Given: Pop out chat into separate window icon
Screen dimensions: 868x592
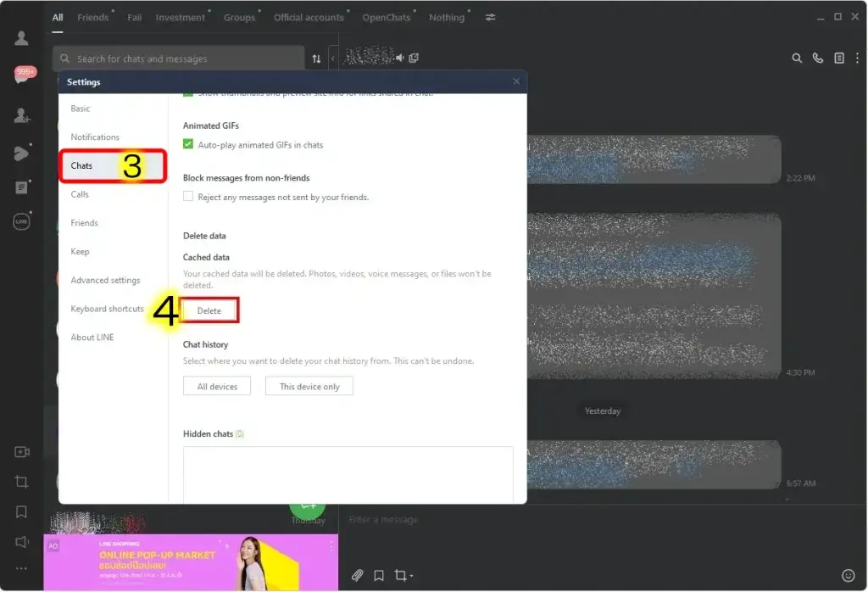Looking at the screenshot, I should 414,58.
